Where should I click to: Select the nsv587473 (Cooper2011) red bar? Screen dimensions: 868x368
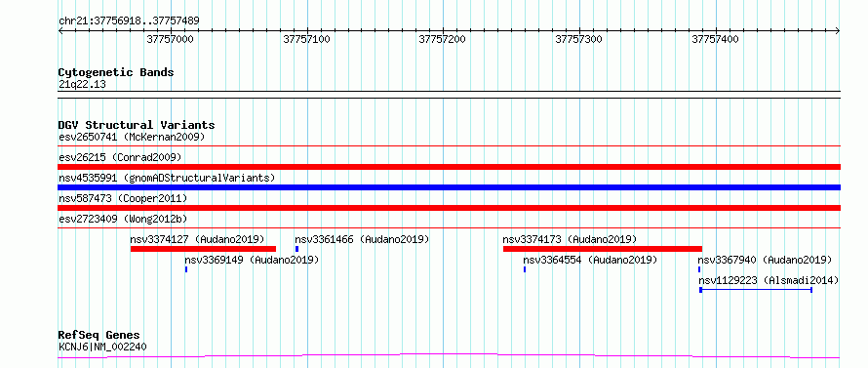(449, 208)
